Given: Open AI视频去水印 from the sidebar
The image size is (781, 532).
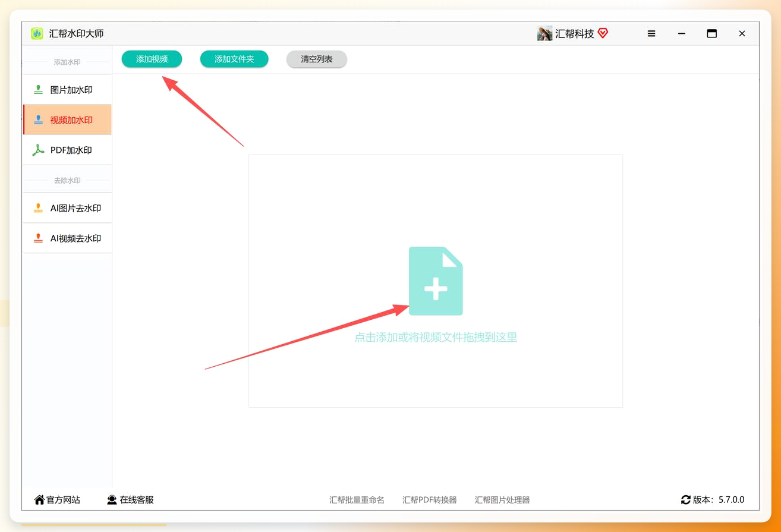Looking at the screenshot, I should pos(67,238).
